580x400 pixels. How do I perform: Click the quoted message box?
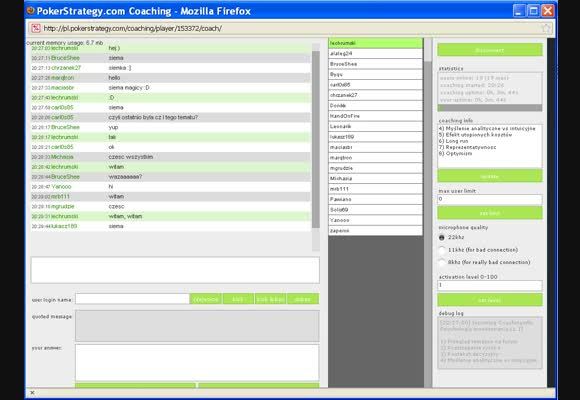tap(197, 326)
